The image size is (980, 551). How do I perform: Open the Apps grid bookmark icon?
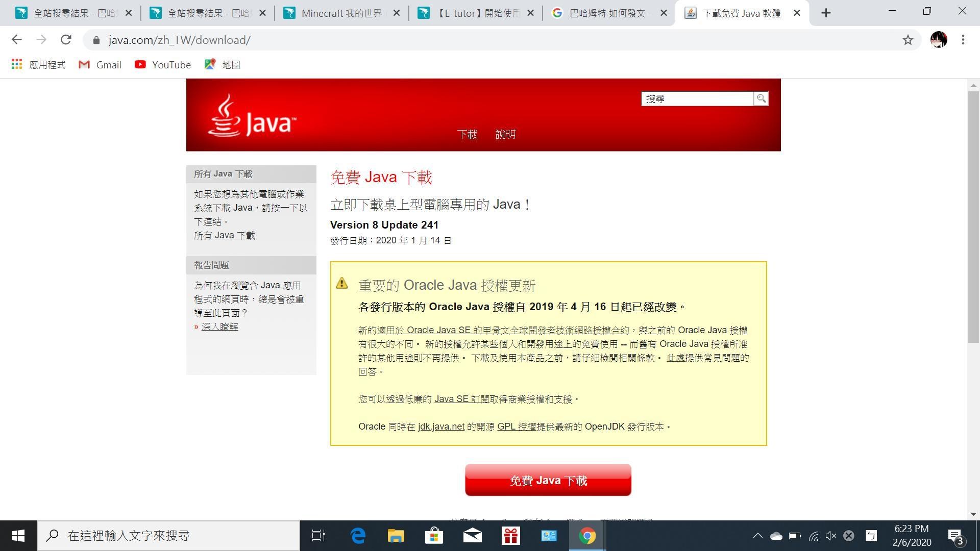tap(17, 64)
